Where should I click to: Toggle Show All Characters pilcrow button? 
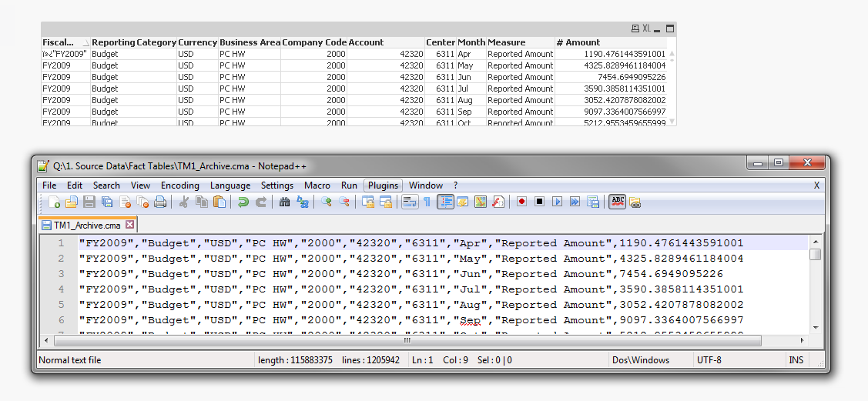pos(427,202)
